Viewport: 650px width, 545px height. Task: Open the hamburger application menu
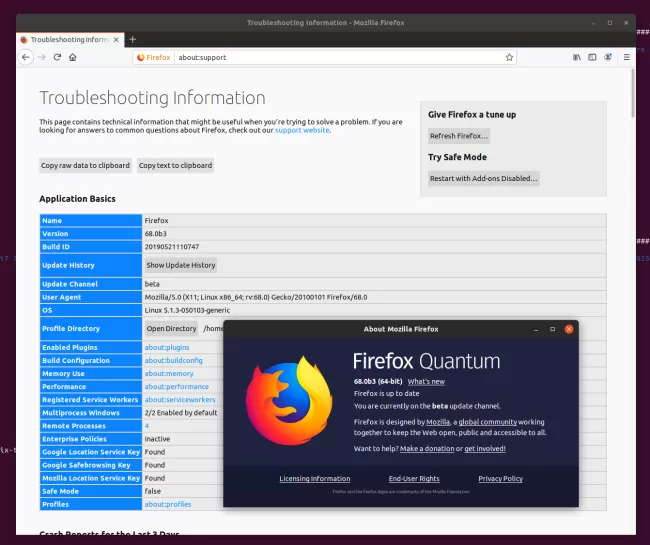pyautogui.click(x=626, y=57)
